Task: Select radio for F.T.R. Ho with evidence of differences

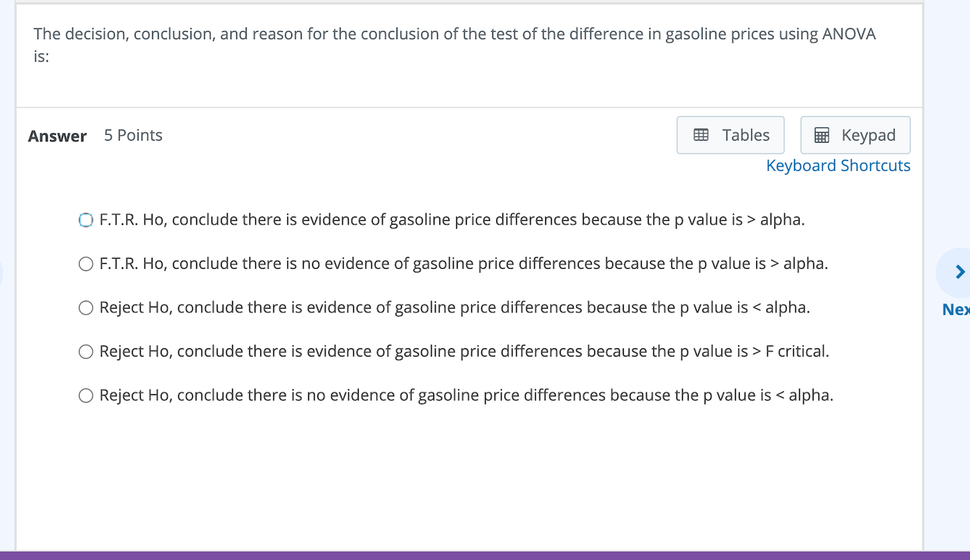Action: click(x=86, y=220)
